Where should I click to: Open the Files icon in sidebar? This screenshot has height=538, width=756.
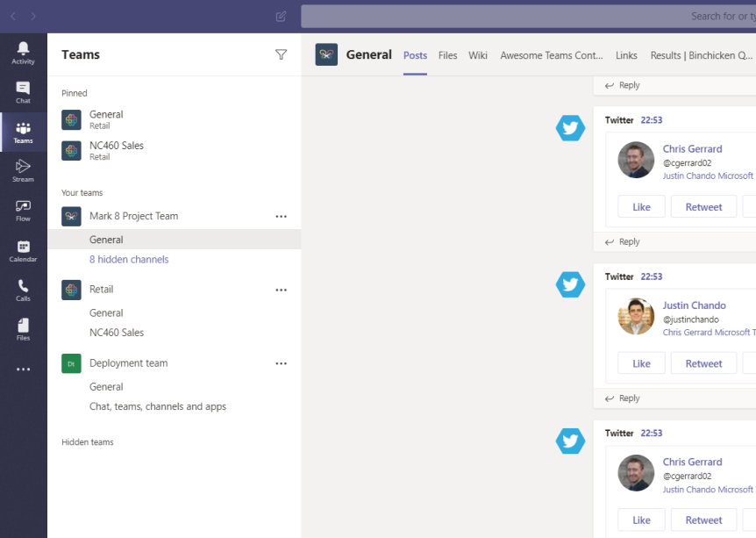[x=23, y=329]
